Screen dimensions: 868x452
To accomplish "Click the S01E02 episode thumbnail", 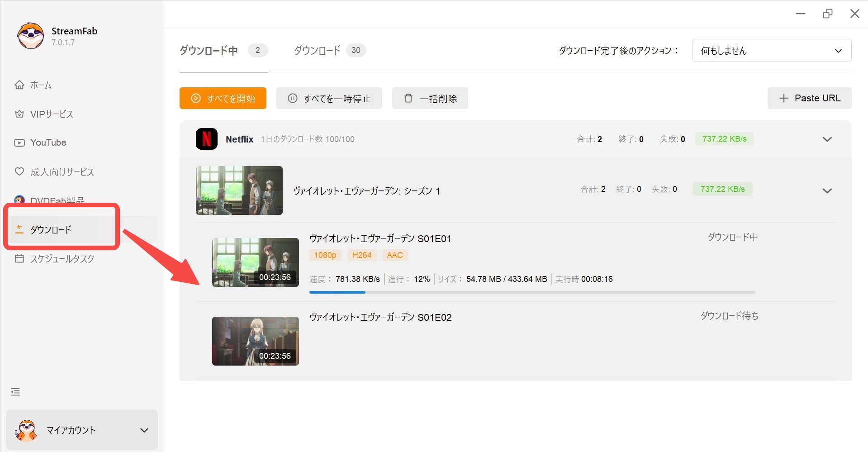I will pos(255,341).
